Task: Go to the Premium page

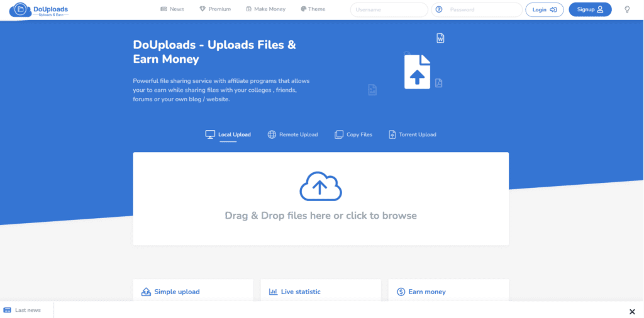Action: [x=214, y=9]
